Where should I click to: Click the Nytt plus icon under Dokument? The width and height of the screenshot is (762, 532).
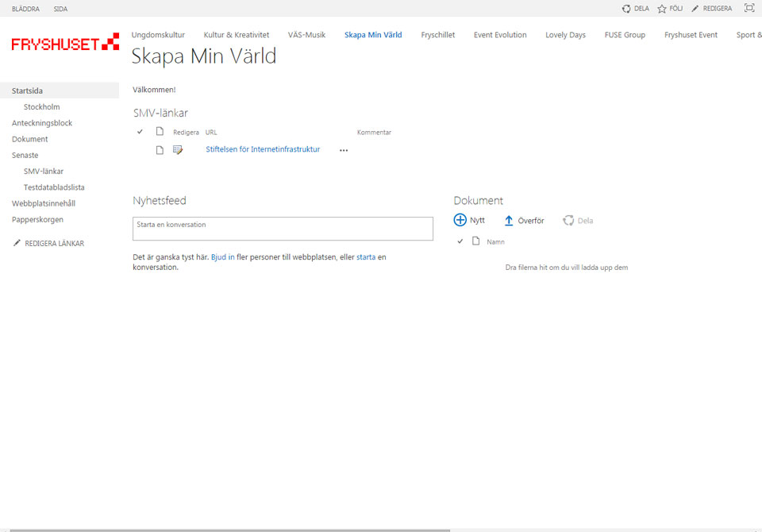tap(460, 220)
